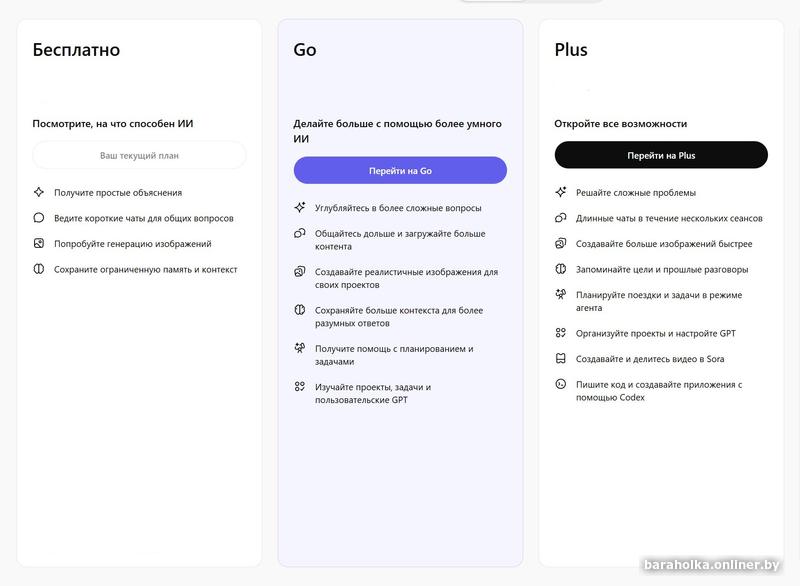Screen dimensions: 800x586
Task: Click the disabled 'Ваш текущий план' button
Action: point(139,155)
